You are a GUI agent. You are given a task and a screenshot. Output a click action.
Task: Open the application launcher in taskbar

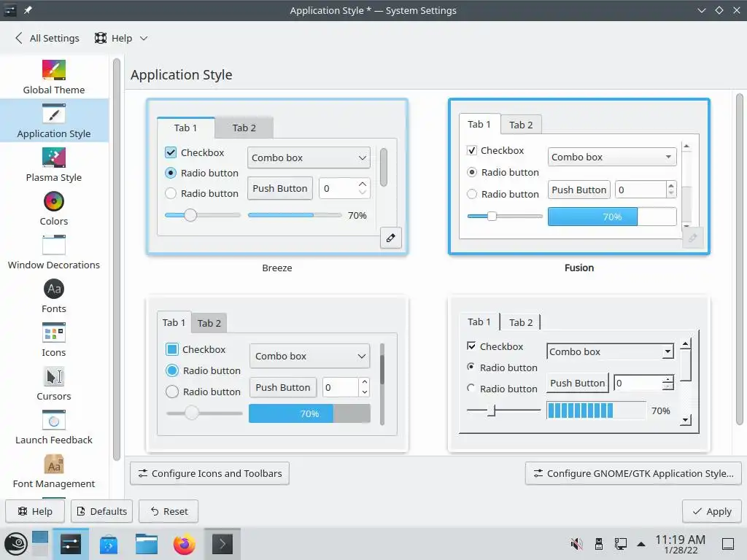point(16,544)
